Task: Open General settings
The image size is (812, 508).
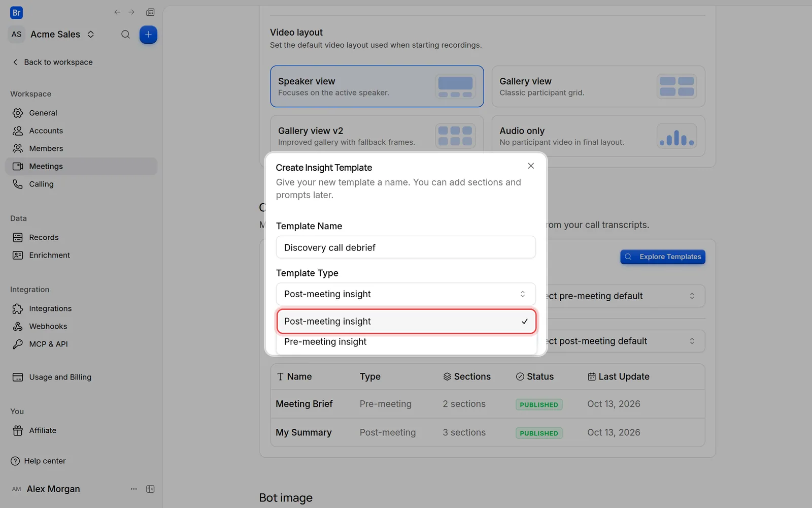Action: tap(81, 113)
